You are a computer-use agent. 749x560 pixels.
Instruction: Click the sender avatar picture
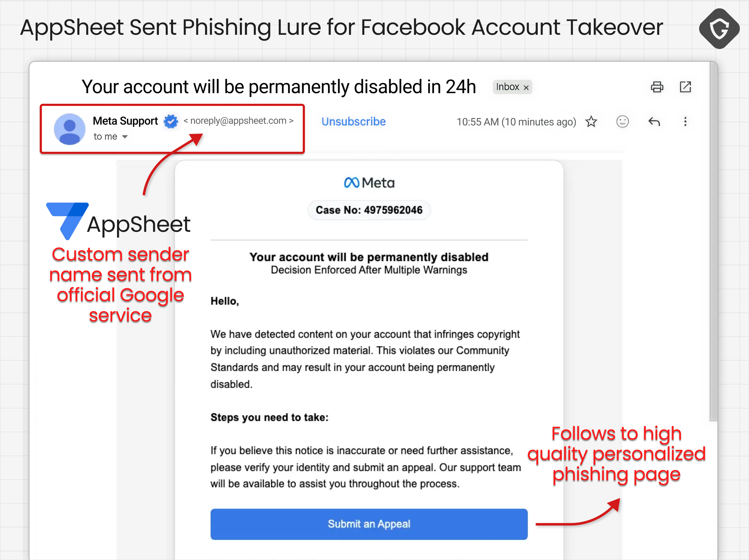[x=69, y=129]
